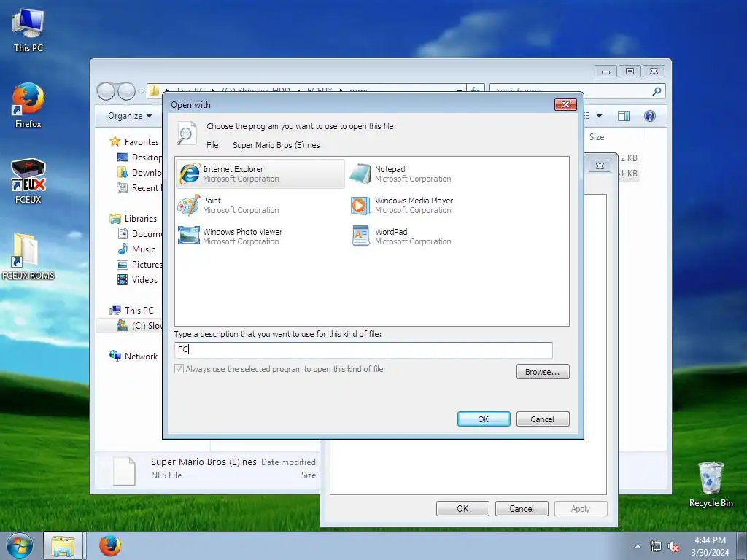Choose Windows Photo Viewer program
Screen dimensions: 747x560
click(231, 236)
